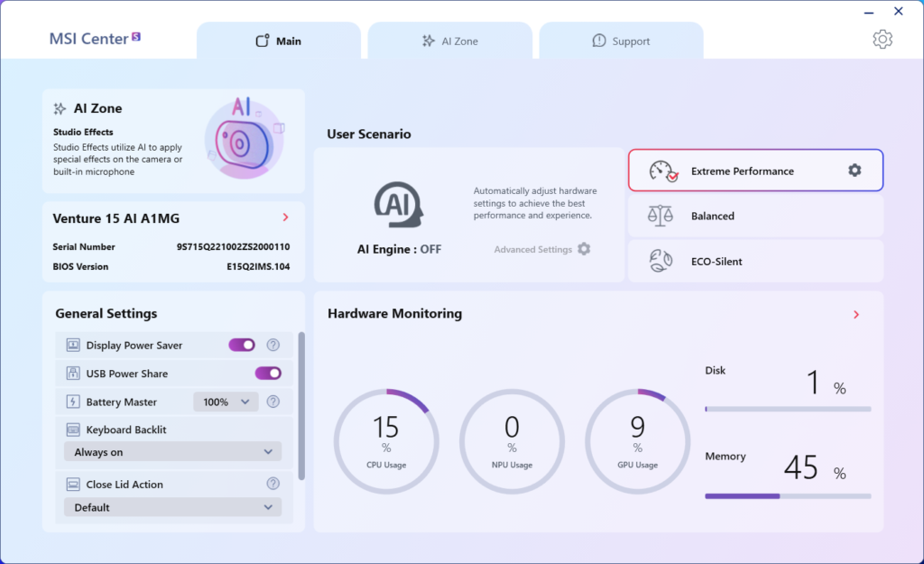
Task: Click the Venture 15 AI A1MG model name
Action: pos(116,218)
